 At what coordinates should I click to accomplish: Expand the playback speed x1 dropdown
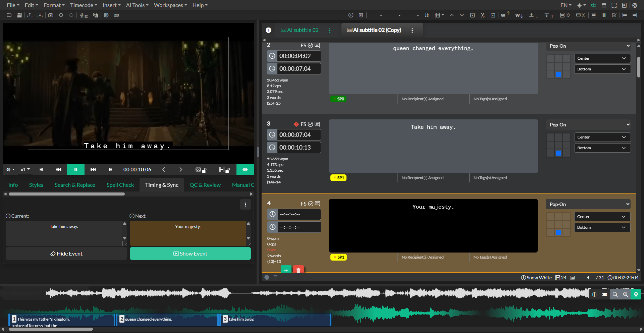[25, 169]
